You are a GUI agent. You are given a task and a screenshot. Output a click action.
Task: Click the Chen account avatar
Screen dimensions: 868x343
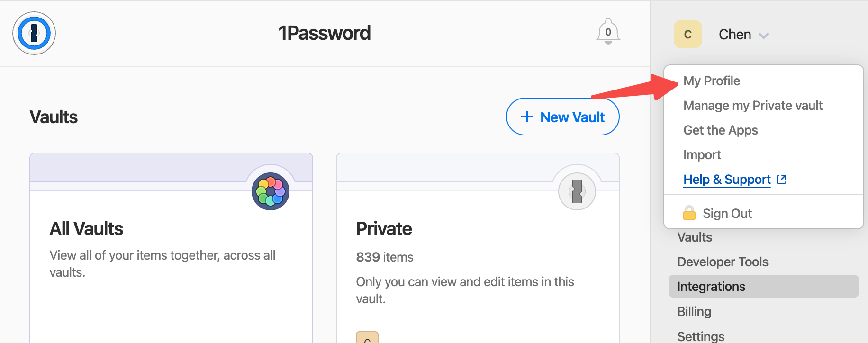click(687, 34)
